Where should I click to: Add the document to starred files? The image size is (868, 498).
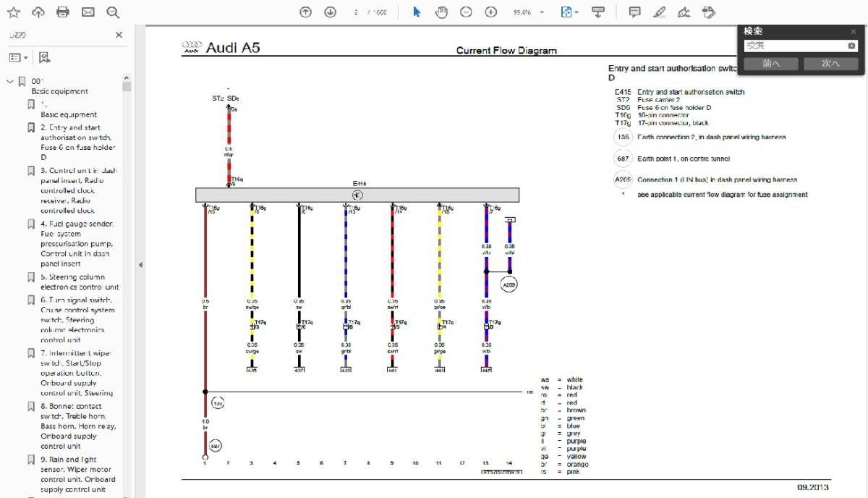(13, 12)
